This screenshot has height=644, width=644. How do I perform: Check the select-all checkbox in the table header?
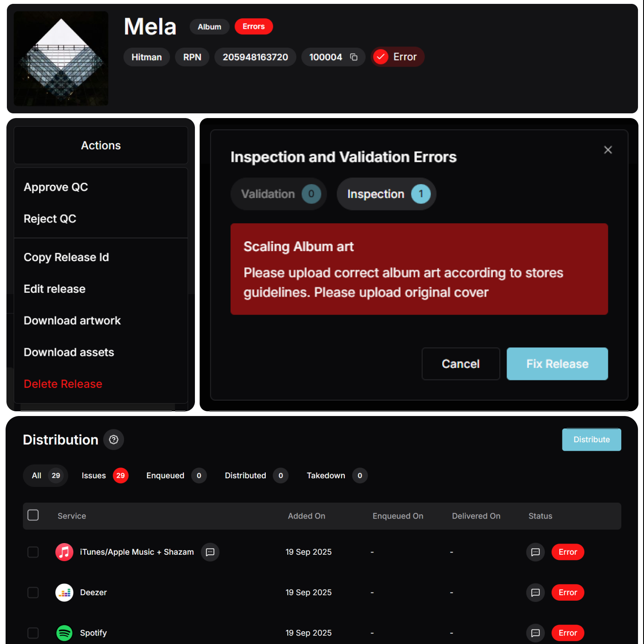33,515
